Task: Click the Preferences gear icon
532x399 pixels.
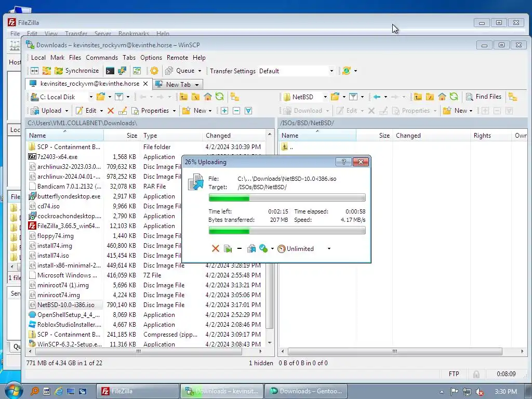Action: coord(154,71)
